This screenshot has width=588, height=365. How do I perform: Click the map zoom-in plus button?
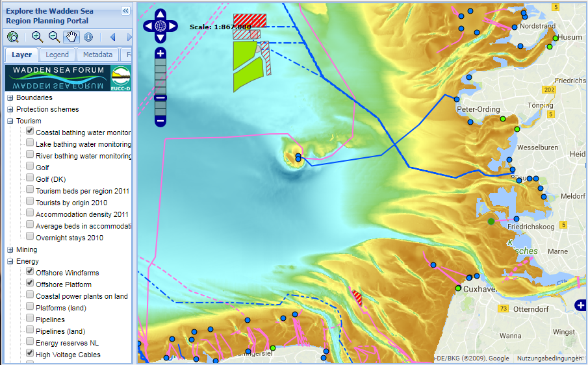[160, 53]
